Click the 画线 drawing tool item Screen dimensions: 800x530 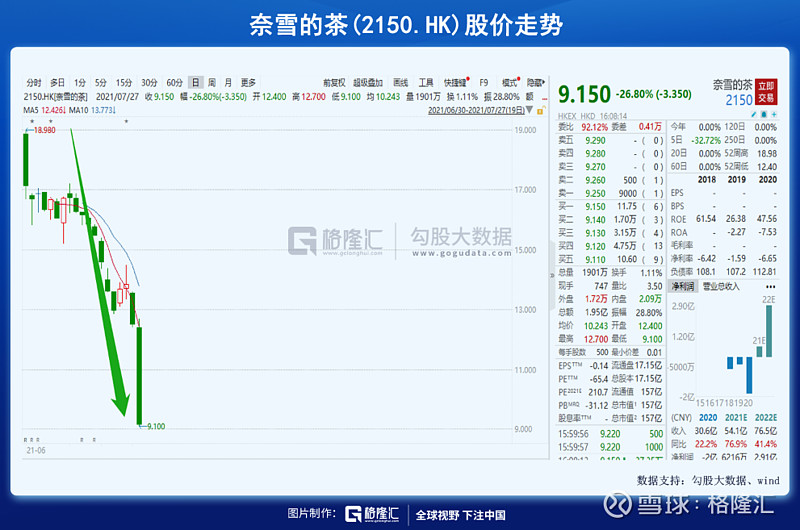(401, 83)
